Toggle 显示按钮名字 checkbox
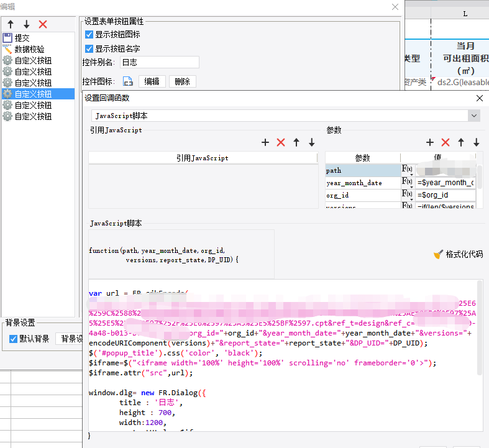The height and width of the screenshot is (448, 489). click(x=89, y=48)
